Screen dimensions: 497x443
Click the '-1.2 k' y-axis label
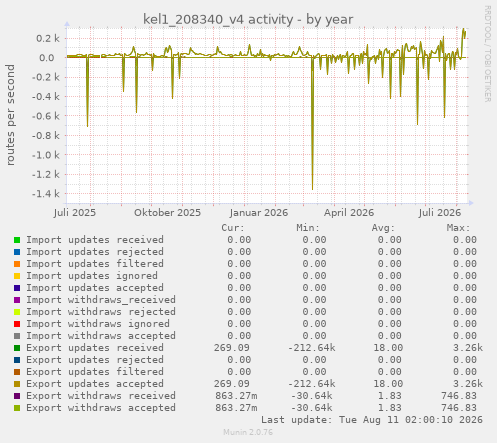46,174
